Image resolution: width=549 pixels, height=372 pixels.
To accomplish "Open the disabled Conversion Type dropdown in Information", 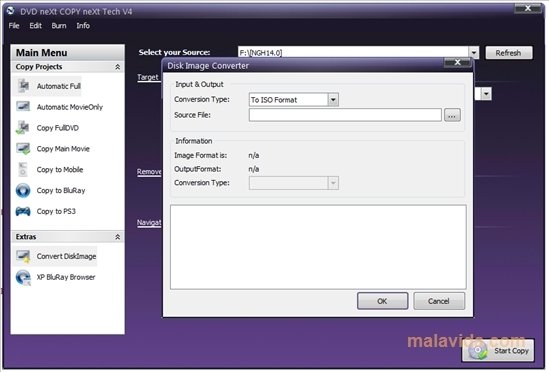I will point(333,183).
